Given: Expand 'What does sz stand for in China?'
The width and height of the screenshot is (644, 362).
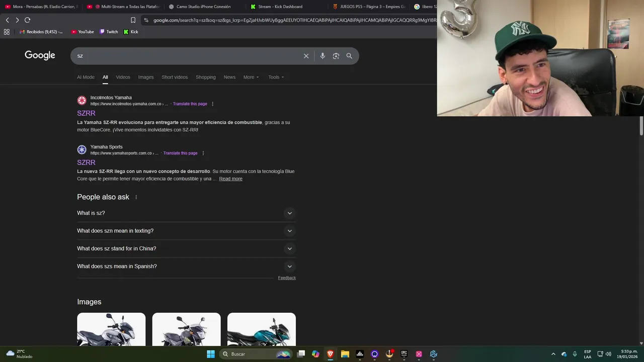Looking at the screenshot, I should pos(186,248).
